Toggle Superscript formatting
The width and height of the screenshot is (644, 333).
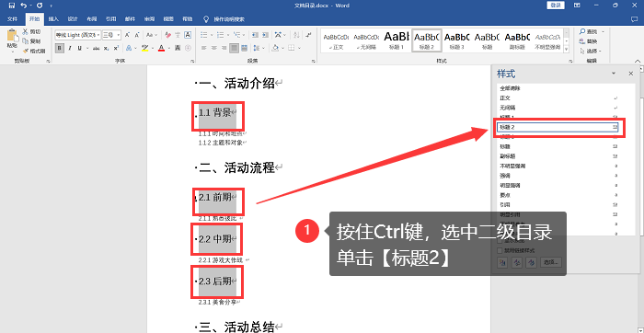[x=116, y=48]
